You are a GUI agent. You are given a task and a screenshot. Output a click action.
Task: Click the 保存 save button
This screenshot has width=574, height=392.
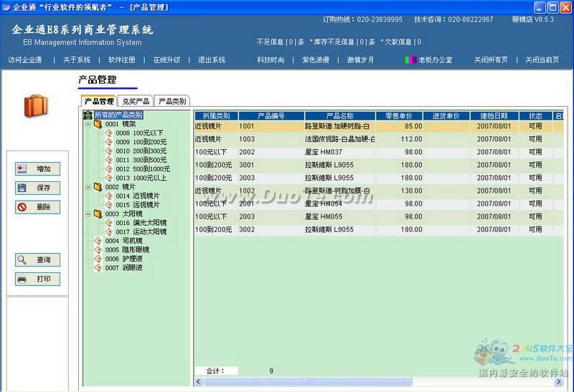point(37,188)
